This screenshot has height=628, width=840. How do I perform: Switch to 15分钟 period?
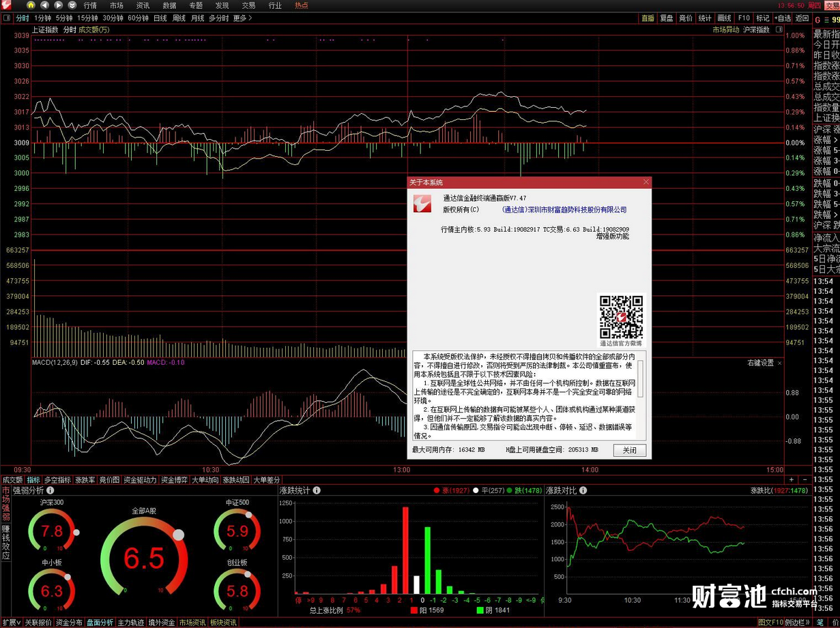(87, 18)
